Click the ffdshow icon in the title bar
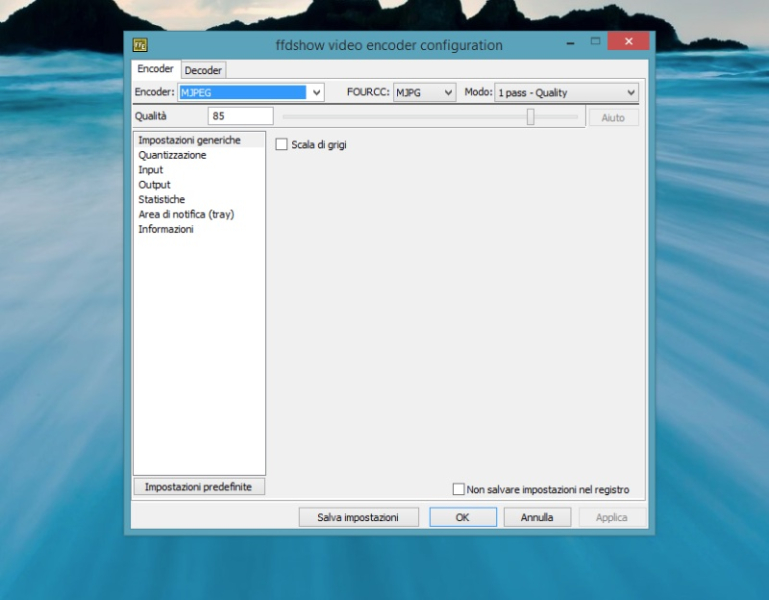The width and height of the screenshot is (769, 600). [x=141, y=44]
